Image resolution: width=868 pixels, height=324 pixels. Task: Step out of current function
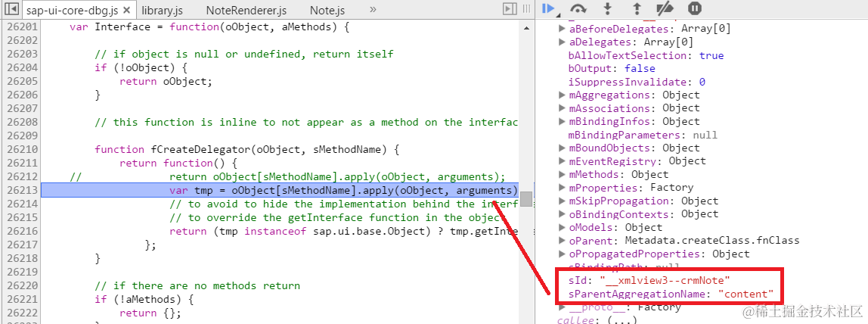point(637,8)
